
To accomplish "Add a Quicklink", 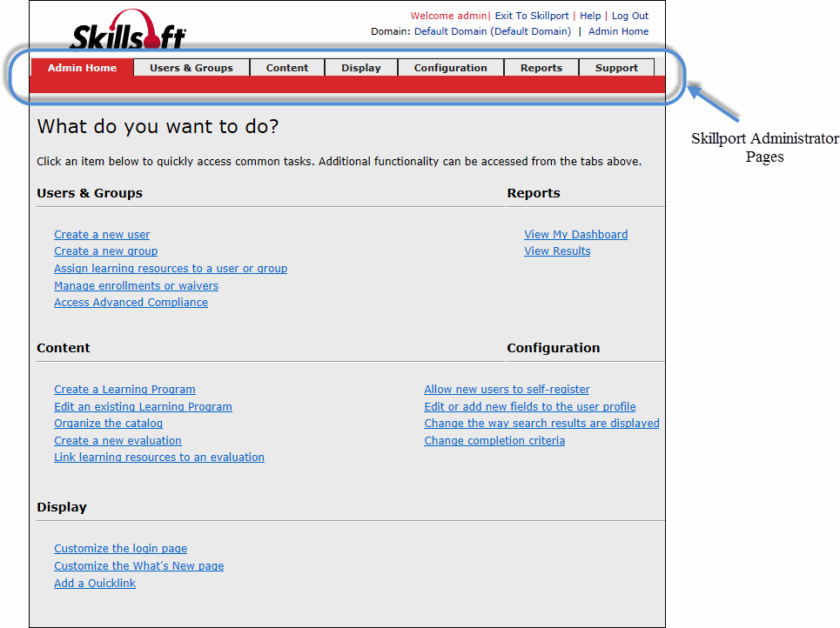I will click(x=94, y=583).
